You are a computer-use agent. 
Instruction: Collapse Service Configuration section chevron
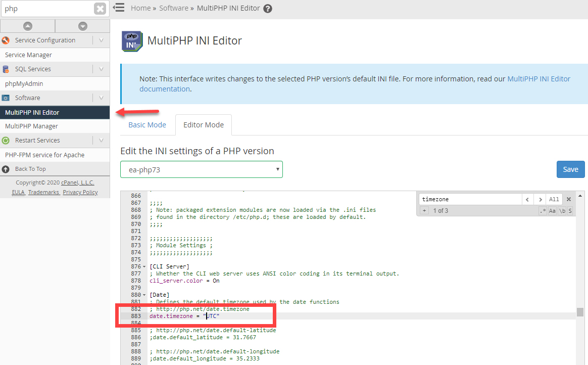coord(101,40)
